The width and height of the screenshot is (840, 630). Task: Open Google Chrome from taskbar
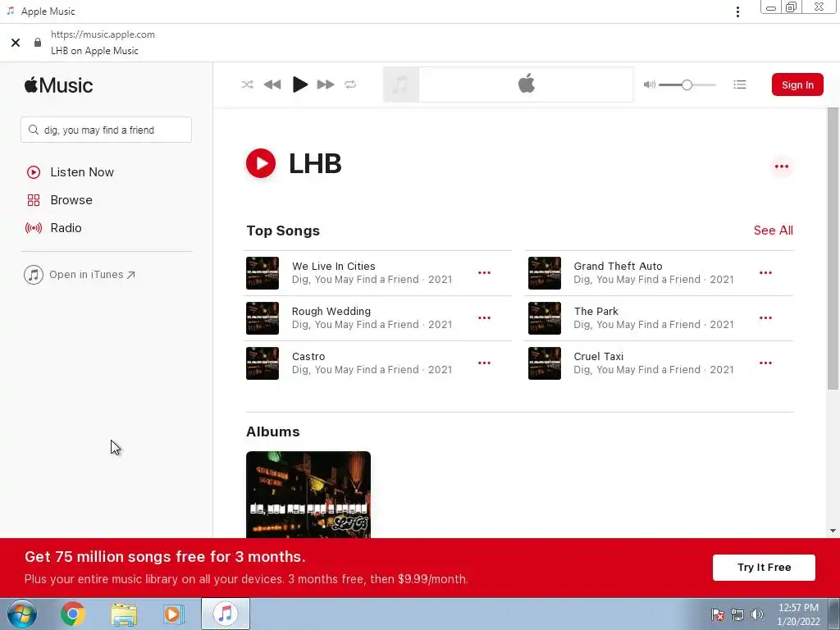(x=73, y=614)
